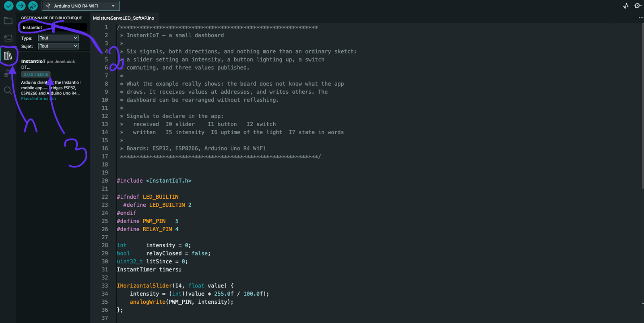Open the Boards Manager in the sidebar
The height and width of the screenshot is (323, 644).
pyautogui.click(x=8, y=38)
